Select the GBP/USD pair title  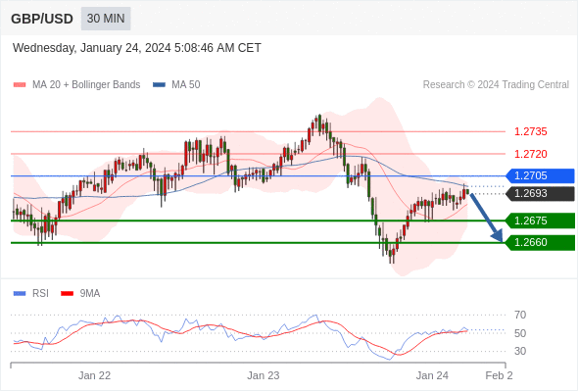tap(42, 19)
